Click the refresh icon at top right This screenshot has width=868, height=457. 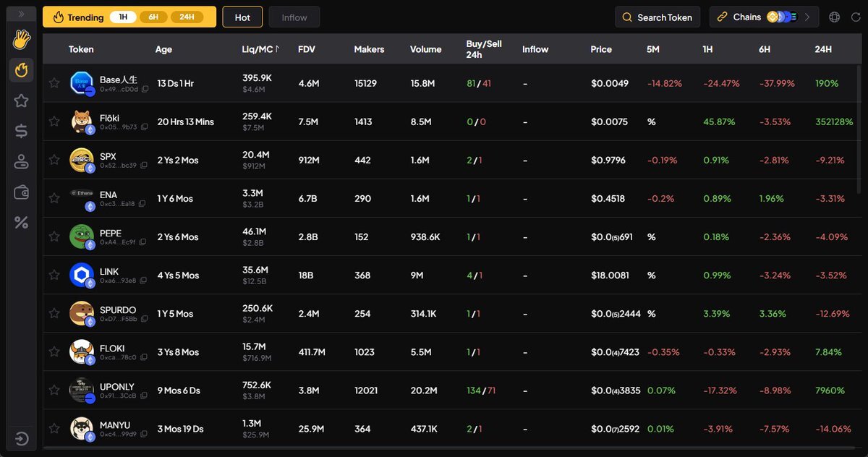(855, 17)
